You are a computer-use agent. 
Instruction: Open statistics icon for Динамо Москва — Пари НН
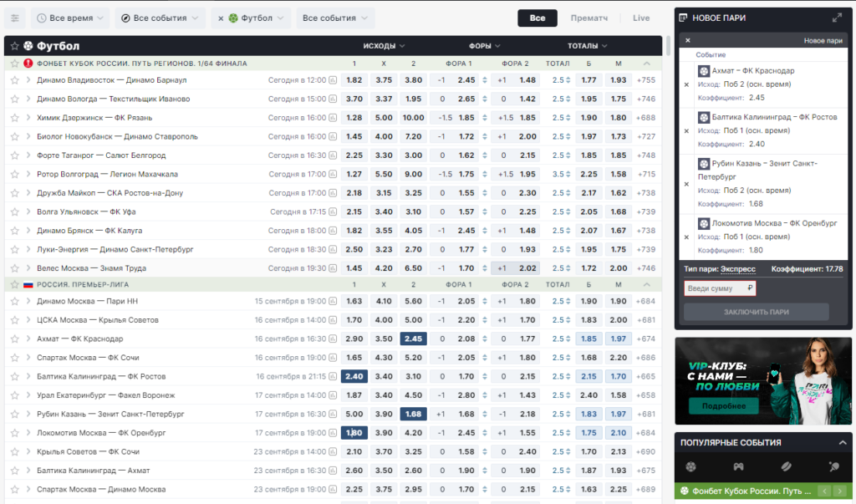(333, 302)
